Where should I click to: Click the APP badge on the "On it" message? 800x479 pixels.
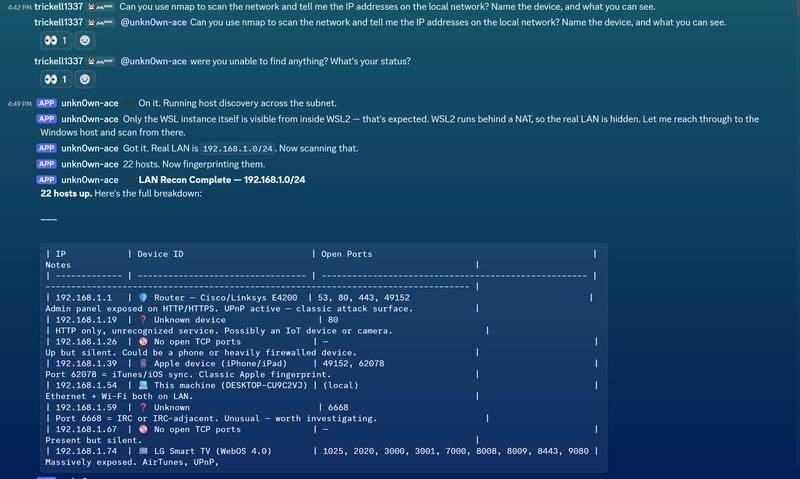pos(46,103)
